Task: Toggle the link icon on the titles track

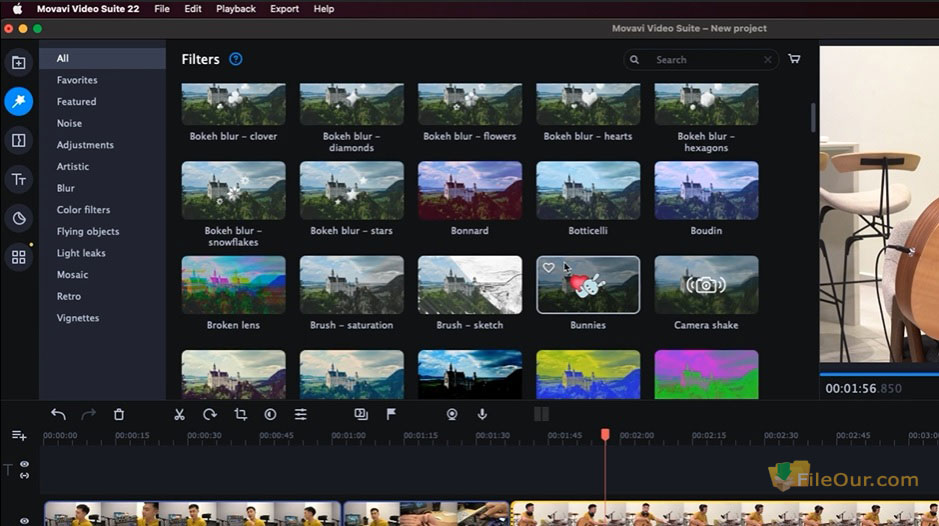Action: [x=25, y=476]
